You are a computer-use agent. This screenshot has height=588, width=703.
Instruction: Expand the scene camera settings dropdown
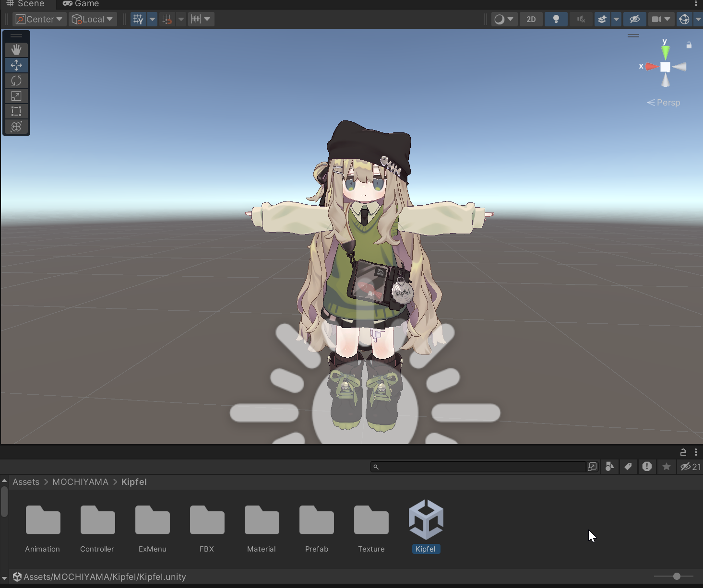coord(667,19)
